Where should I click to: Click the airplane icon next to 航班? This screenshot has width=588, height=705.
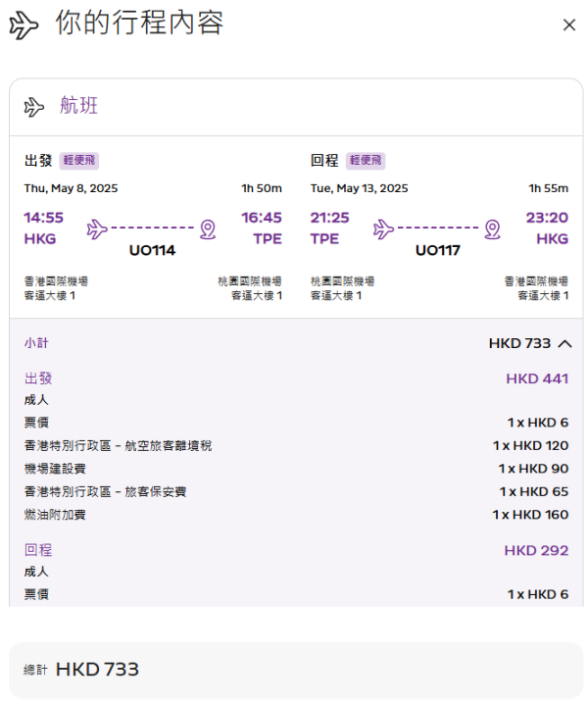pyautogui.click(x=34, y=107)
